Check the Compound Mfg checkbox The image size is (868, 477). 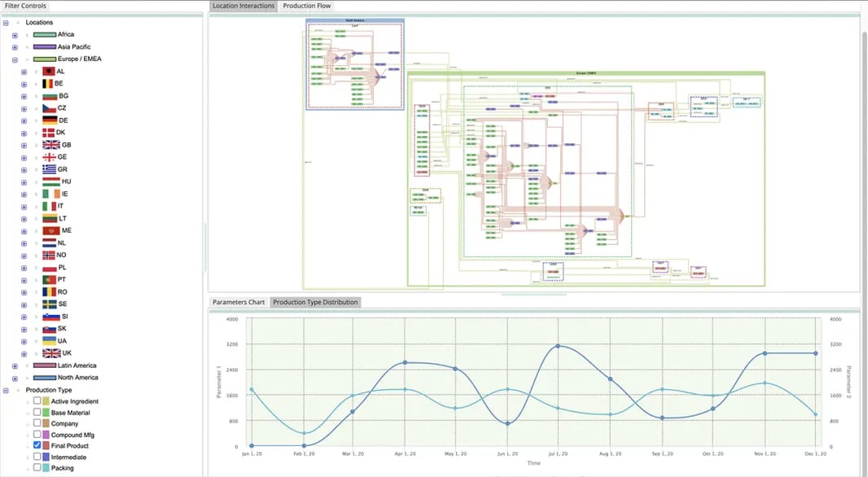point(37,435)
